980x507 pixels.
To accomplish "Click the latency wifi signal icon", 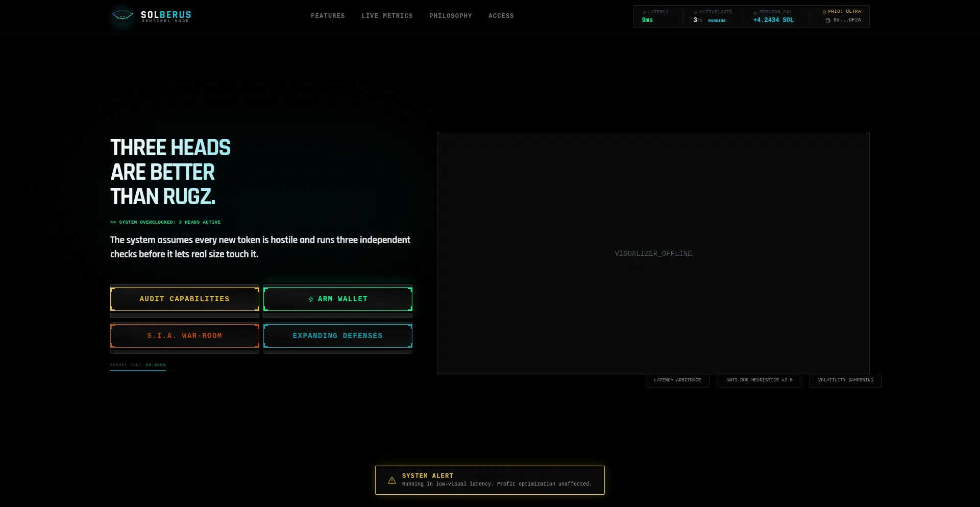I will coord(644,12).
